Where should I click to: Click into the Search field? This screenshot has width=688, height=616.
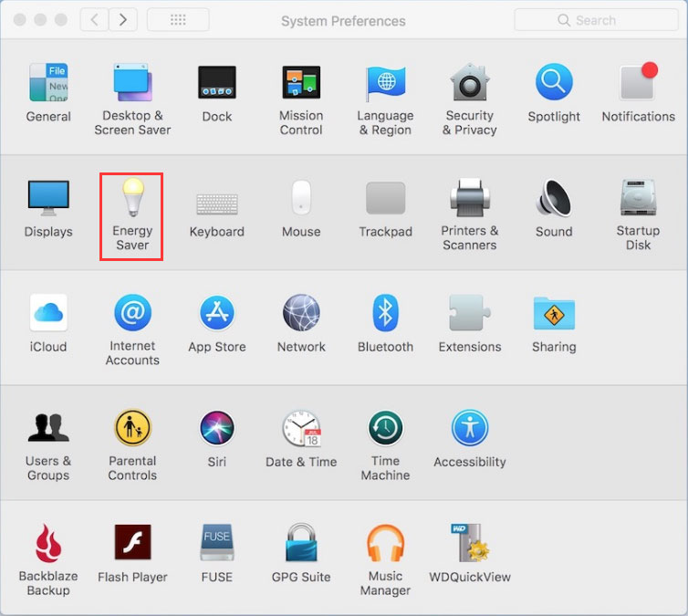coord(596,20)
